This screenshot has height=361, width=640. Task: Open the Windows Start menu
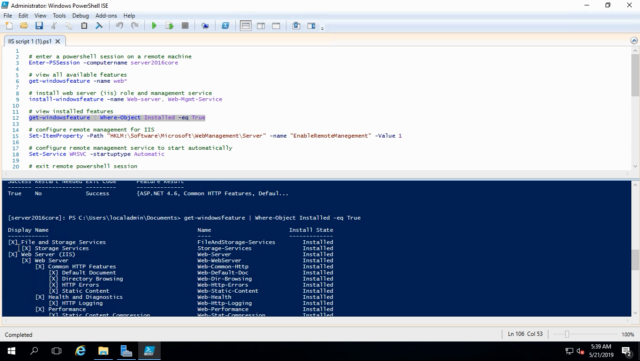[11, 351]
